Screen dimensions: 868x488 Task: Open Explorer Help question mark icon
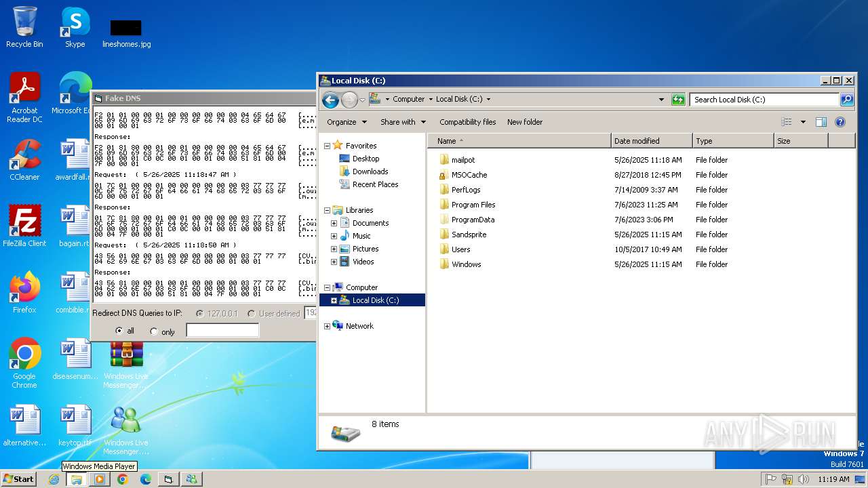coord(840,122)
